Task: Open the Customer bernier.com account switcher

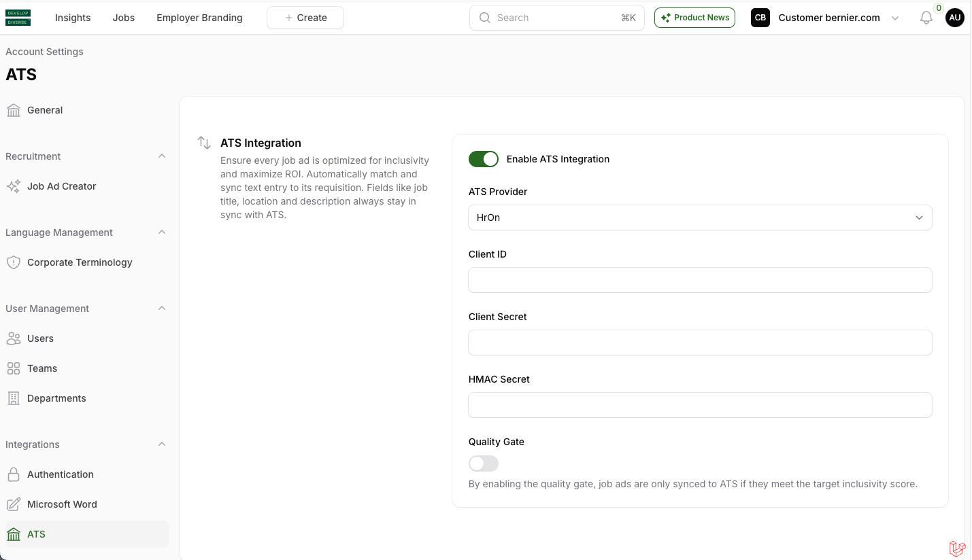Action: [x=828, y=18]
